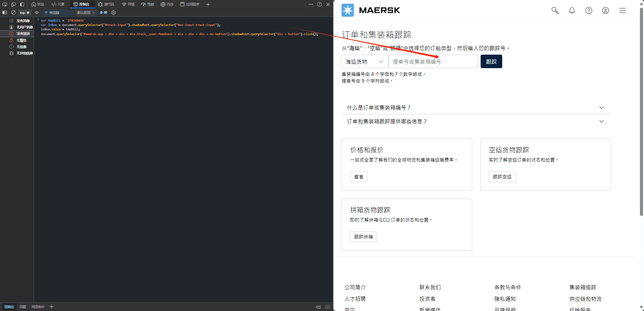Open notifications bell icon

point(572,10)
